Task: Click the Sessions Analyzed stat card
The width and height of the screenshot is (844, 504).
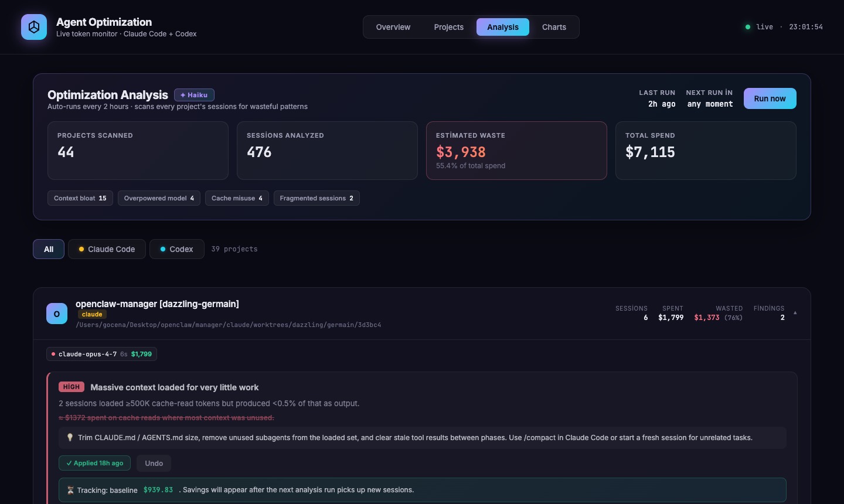Action: 327,151
